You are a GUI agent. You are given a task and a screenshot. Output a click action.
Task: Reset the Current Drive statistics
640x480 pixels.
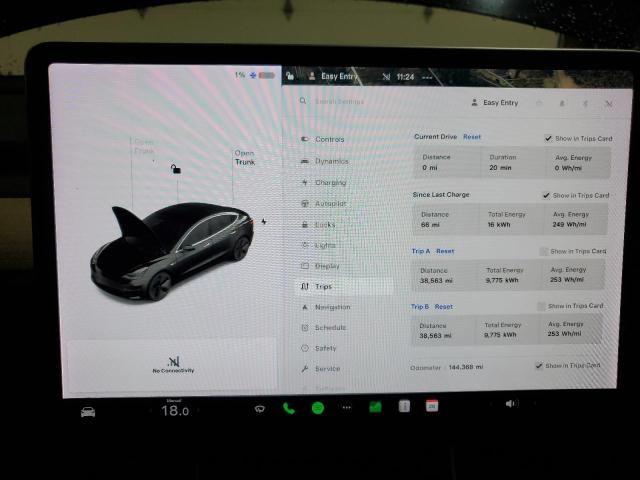pyautogui.click(x=472, y=137)
